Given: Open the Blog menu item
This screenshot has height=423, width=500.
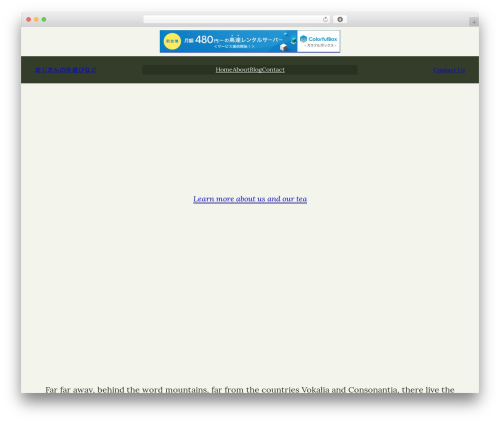Looking at the screenshot, I should tap(256, 70).
